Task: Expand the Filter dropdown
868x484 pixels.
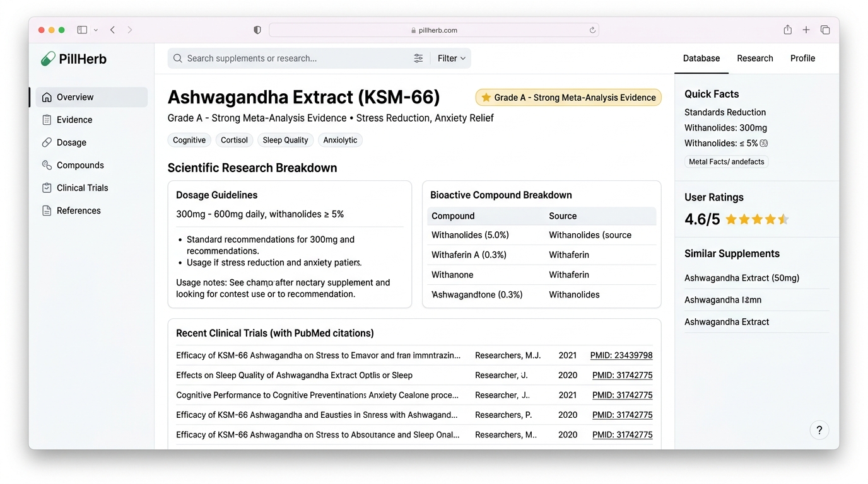Action: 451,58
